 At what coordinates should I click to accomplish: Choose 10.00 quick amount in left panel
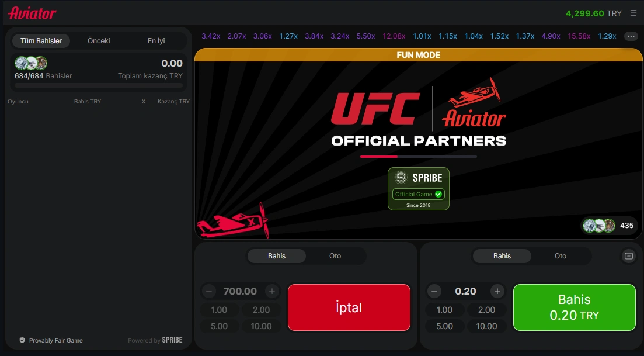(x=261, y=326)
